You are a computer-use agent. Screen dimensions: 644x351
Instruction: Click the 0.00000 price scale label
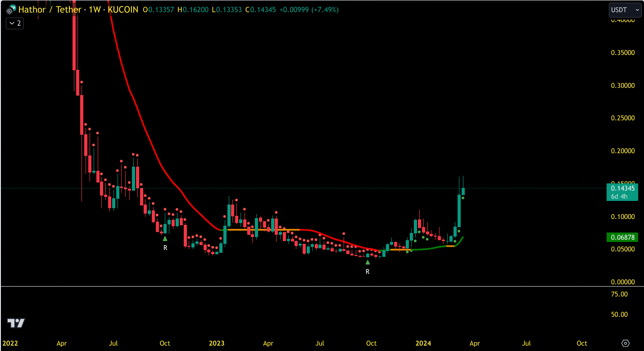pos(623,282)
